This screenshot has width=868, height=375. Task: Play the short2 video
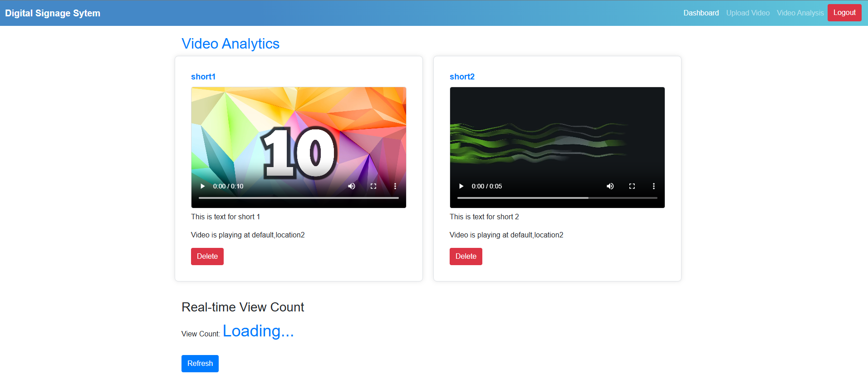(x=461, y=186)
